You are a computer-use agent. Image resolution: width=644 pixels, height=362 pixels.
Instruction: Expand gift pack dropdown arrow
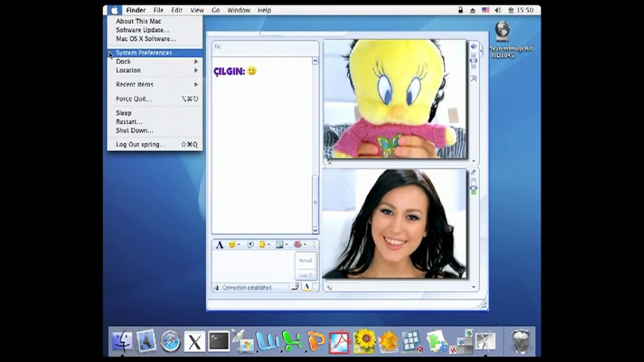click(x=304, y=245)
